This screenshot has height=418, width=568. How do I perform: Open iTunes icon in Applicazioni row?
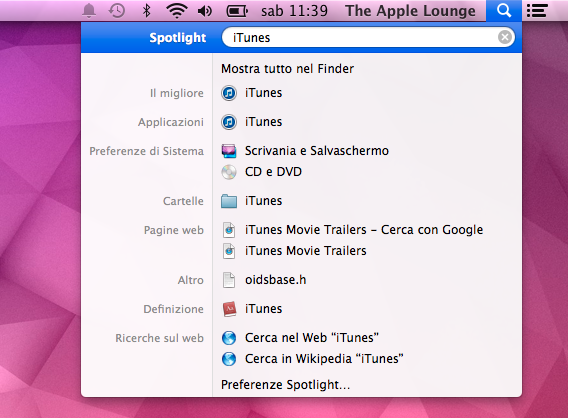(229, 122)
